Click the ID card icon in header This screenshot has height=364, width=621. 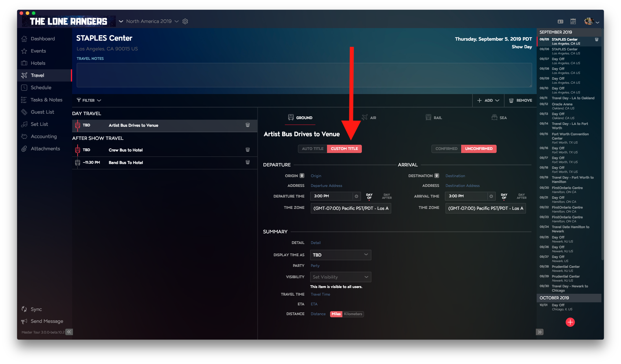coord(560,21)
